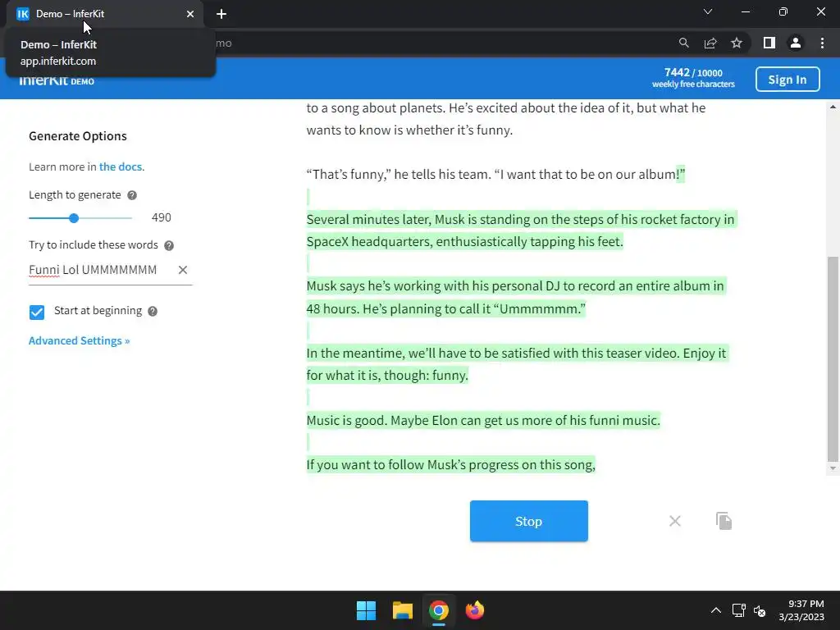Click the scrollbar up arrow

[833, 107]
